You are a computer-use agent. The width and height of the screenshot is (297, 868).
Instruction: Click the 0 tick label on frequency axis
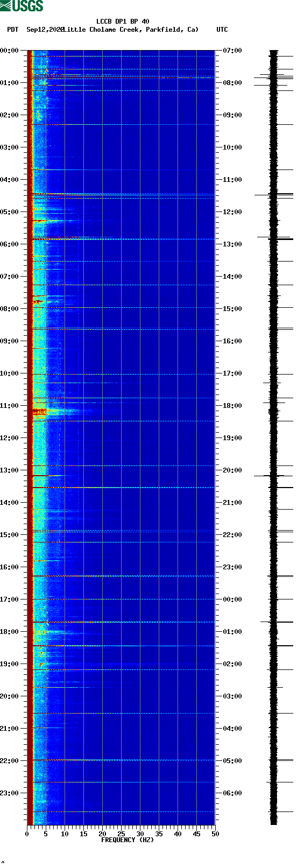tap(27, 834)
